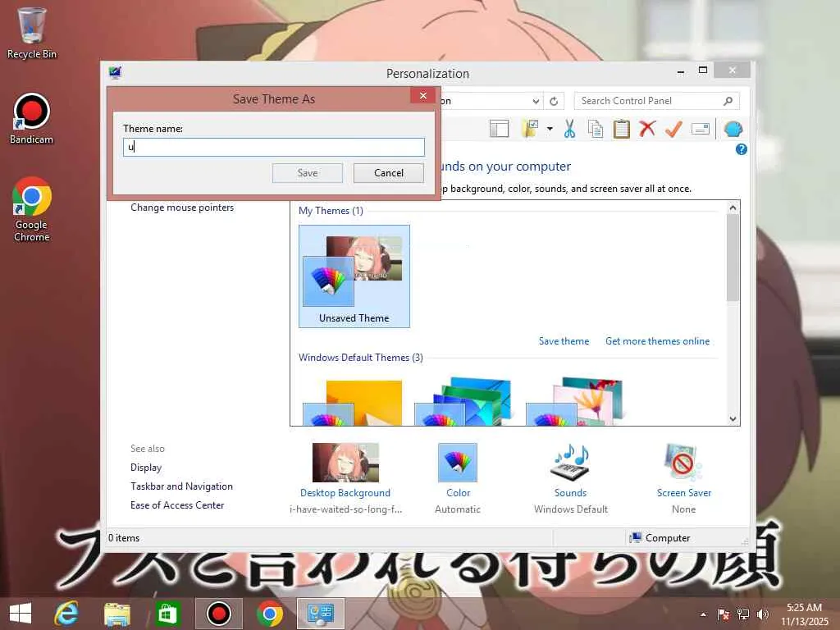Open the Sounds settings icon
Screen dimensions: 840x630
tap(571, 463)
